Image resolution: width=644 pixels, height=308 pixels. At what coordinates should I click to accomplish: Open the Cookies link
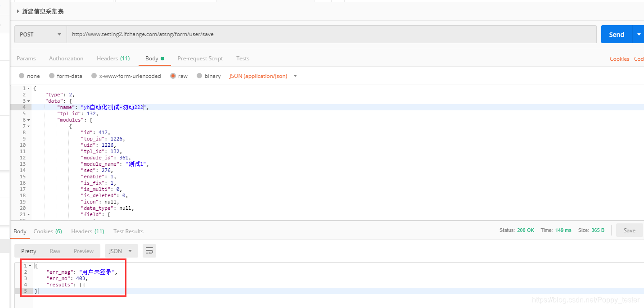point(619,59)
